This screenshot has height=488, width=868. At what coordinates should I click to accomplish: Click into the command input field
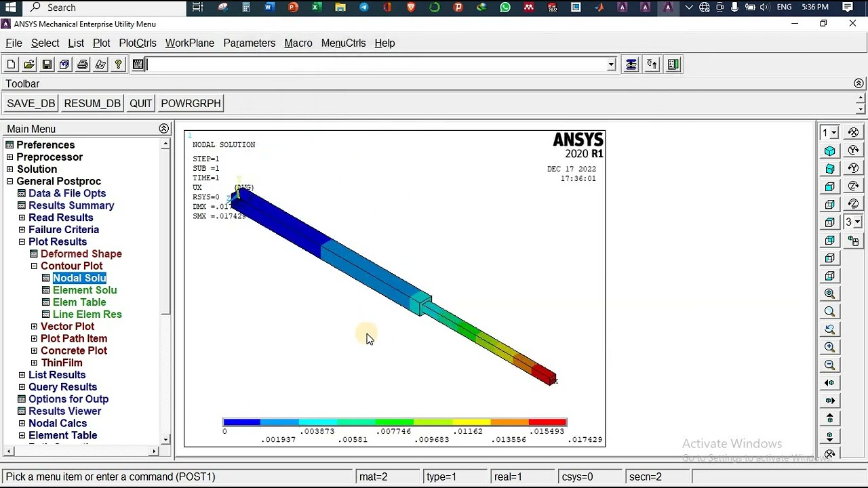[376, 64]
